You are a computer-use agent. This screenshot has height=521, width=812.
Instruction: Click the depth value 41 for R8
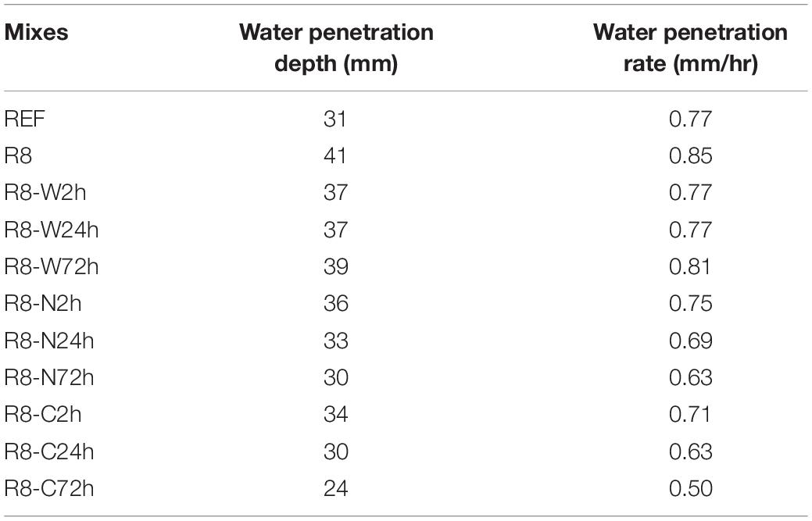pos(335,155)
